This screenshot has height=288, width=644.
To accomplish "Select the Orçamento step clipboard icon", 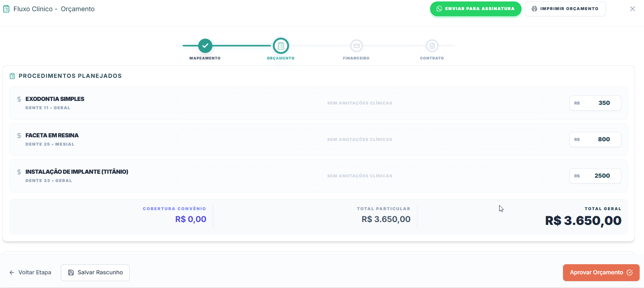I will click(281, 46).
